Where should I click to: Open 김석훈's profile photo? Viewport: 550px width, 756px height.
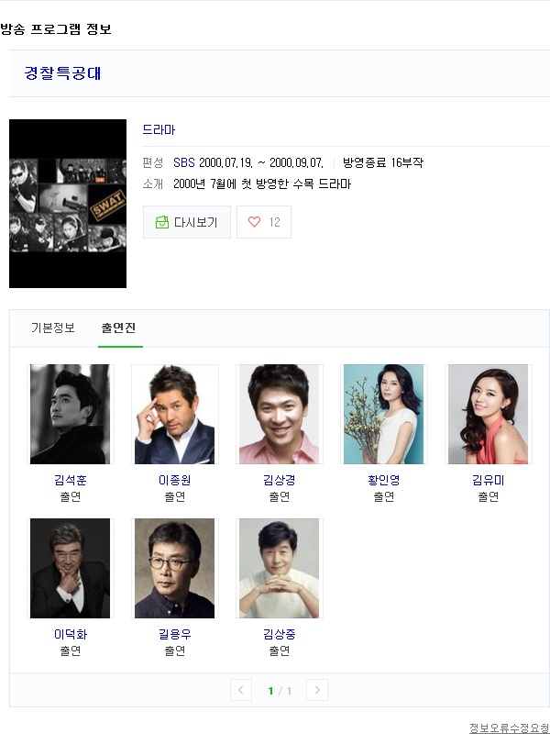click(x=71, y=415)
